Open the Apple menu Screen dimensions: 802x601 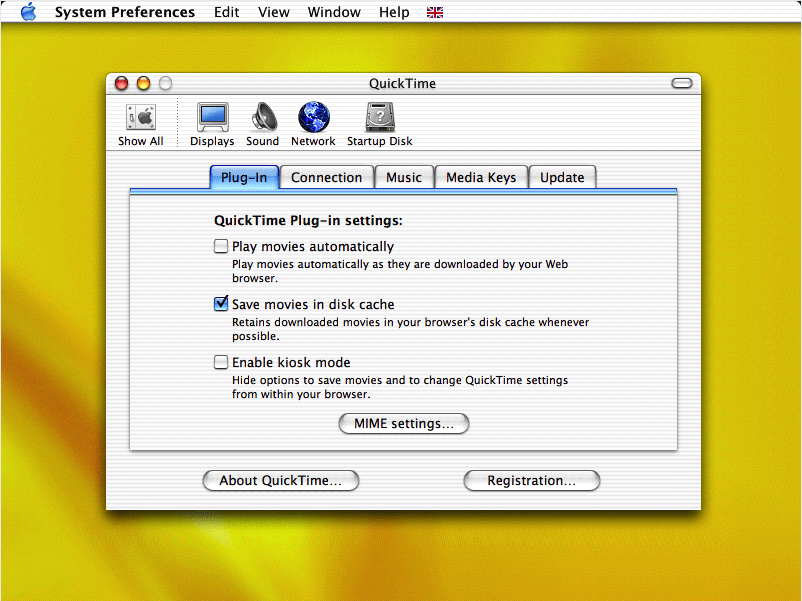26,12
